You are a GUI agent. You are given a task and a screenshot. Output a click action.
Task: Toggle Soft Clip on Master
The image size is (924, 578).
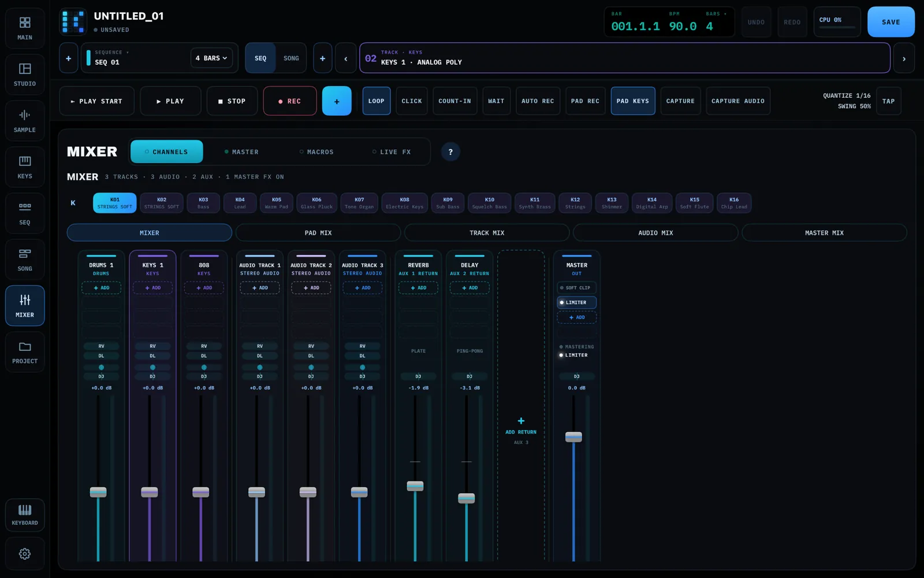576,287
